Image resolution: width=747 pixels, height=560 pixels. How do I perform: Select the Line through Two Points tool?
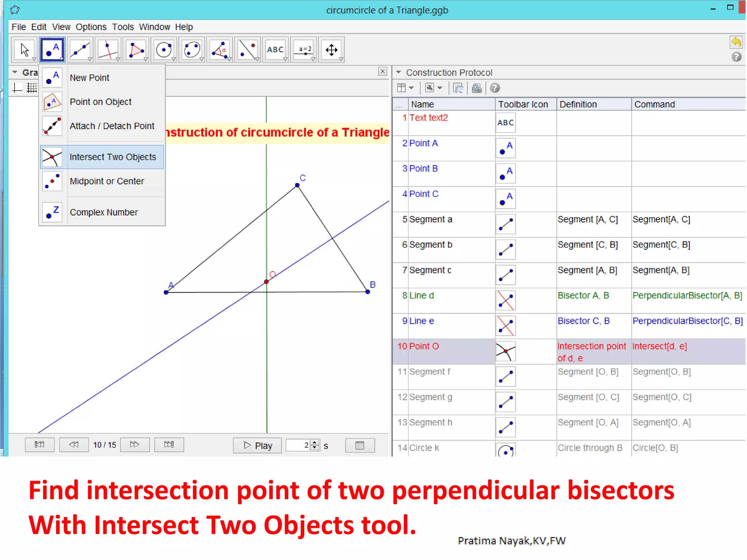tap(80, 50)
